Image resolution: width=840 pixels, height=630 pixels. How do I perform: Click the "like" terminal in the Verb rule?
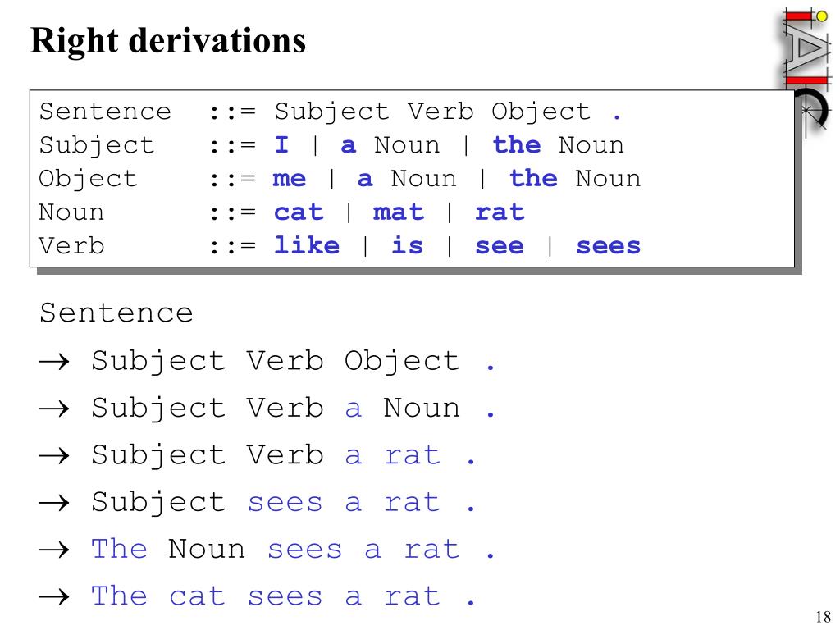(307, 245)
